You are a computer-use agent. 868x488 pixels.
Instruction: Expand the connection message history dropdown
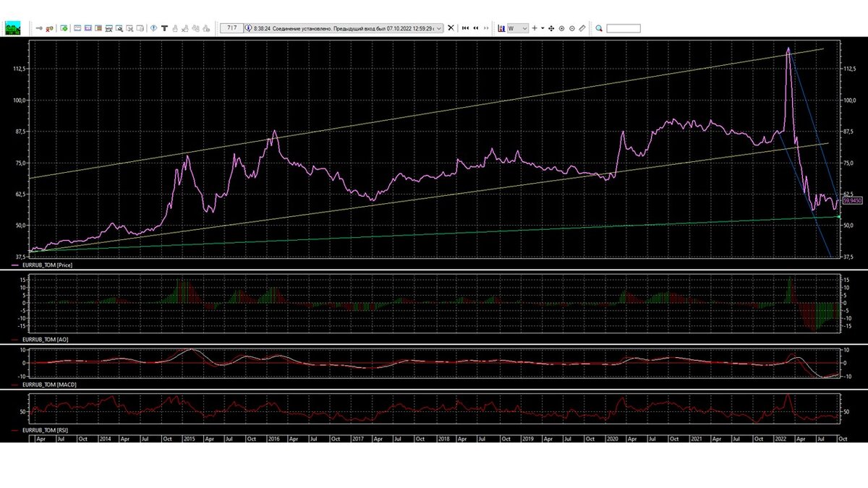[439, 28]
